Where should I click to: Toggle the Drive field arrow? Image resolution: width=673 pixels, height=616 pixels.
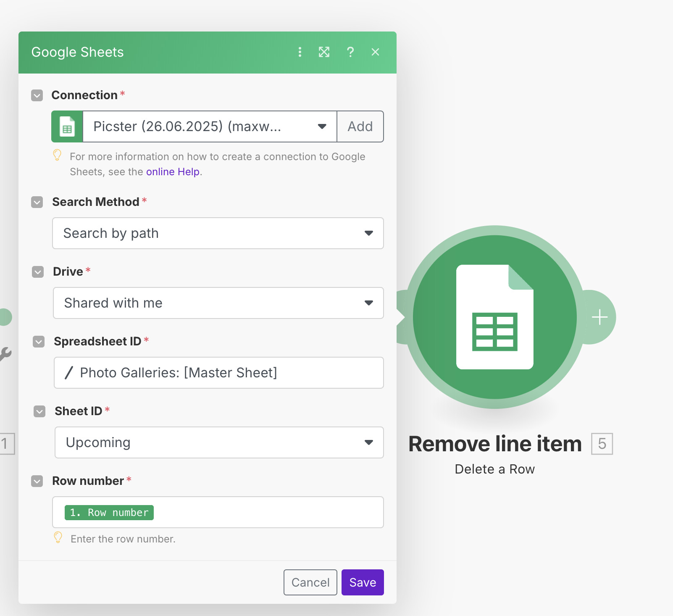click(x=38, y=272)
